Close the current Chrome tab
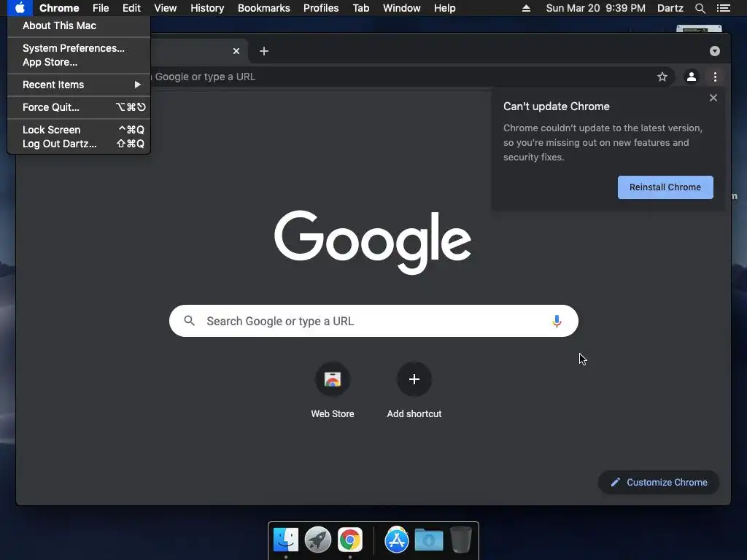This screenshot has width=747, height=560. click(236, 51)
